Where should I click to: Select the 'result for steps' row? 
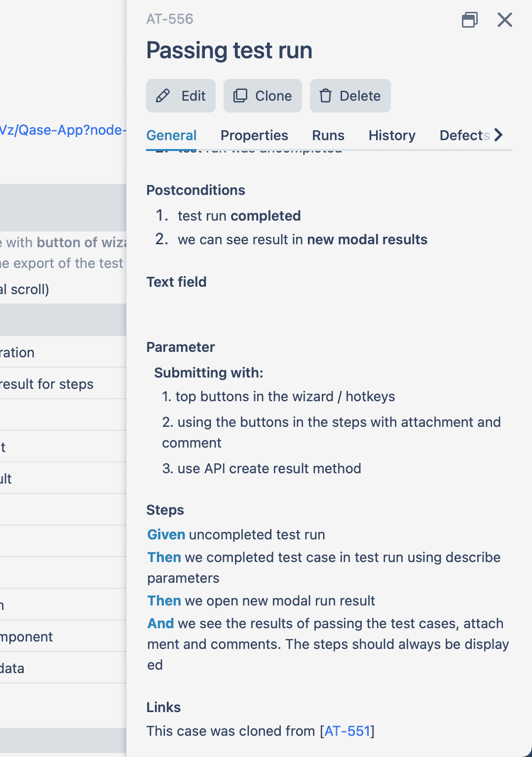[63, 383]
